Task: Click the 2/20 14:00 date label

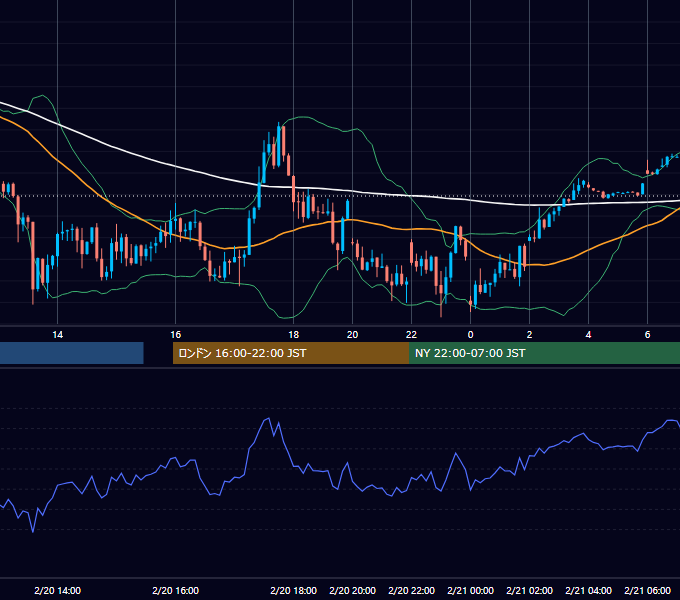Action: (57, 590)
